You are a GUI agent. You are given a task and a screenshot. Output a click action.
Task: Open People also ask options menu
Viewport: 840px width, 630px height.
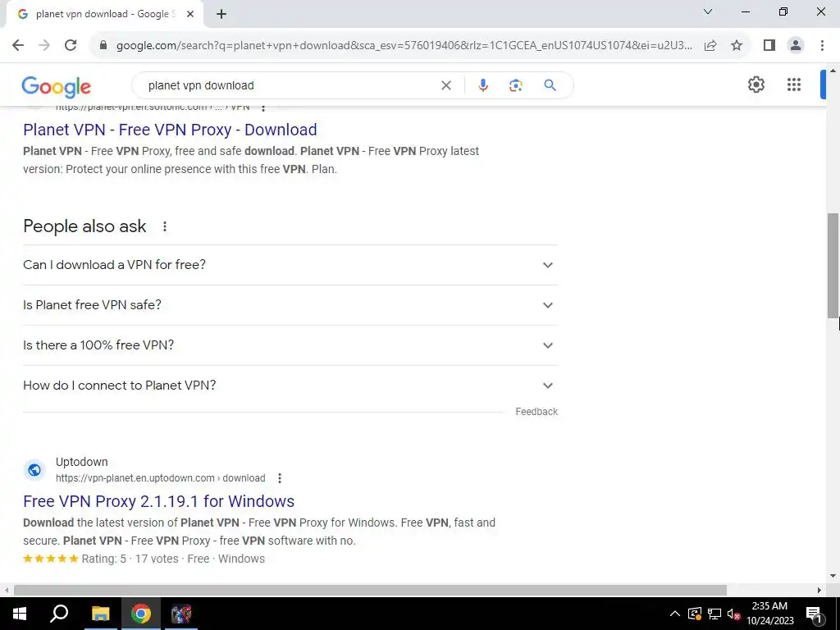click(164, 226)
